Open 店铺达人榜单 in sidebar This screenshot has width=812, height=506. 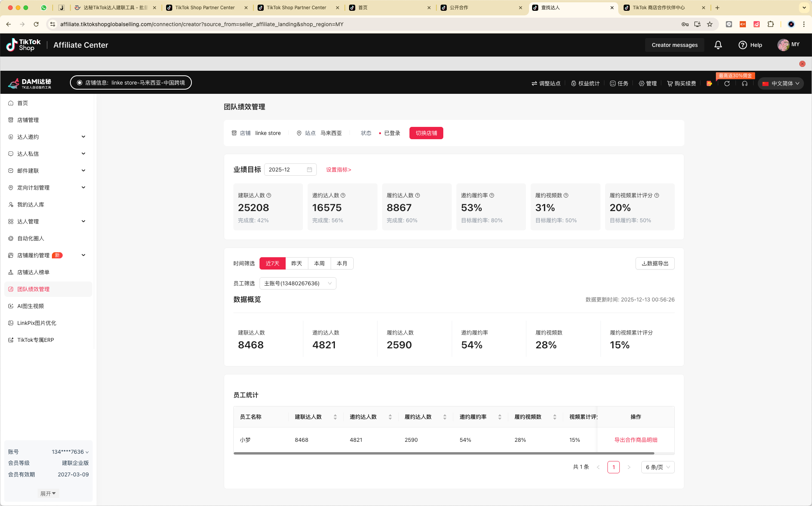coord(33,272)
